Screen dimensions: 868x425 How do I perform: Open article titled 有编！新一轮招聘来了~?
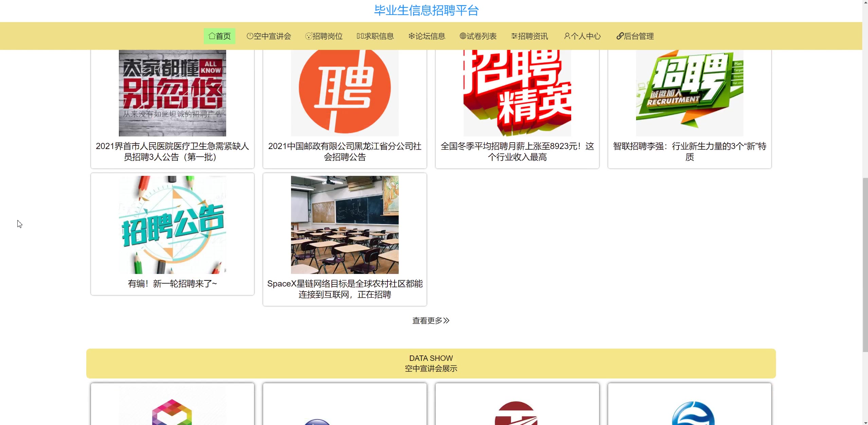click(x=172, y=283)
